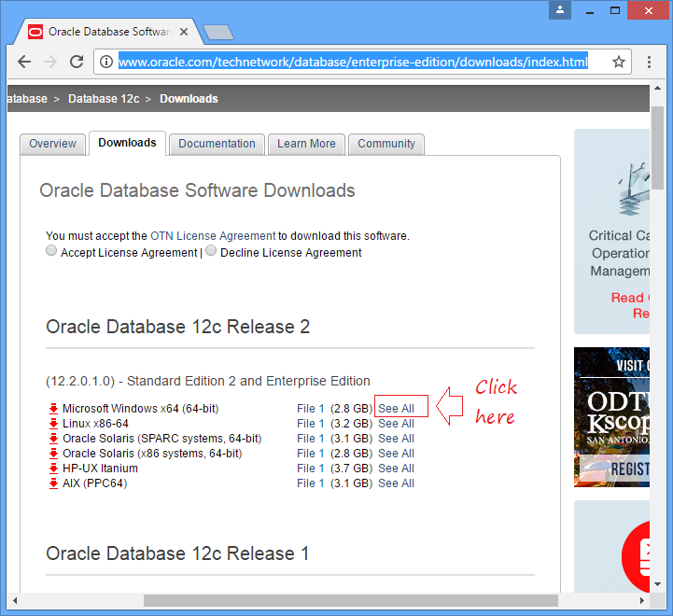
Task: Click 'Oracle Database Software Downloads' title
Action: [198, 190]
